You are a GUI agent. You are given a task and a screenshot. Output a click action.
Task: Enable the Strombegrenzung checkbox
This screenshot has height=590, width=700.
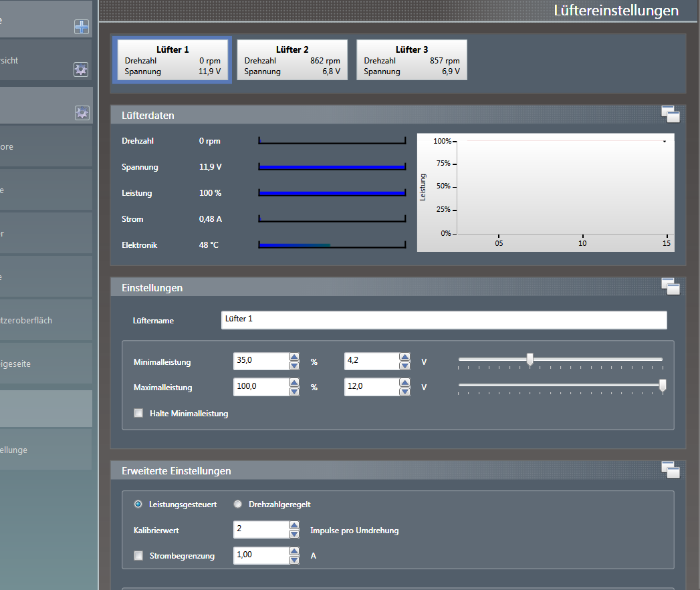138,556
